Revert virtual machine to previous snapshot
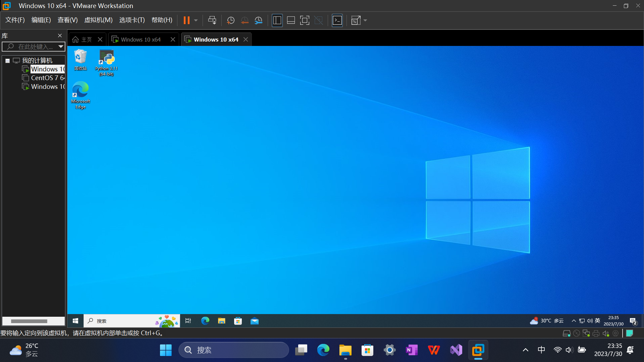Viewport: 644px width, 362px height. (x=245, y=20)
